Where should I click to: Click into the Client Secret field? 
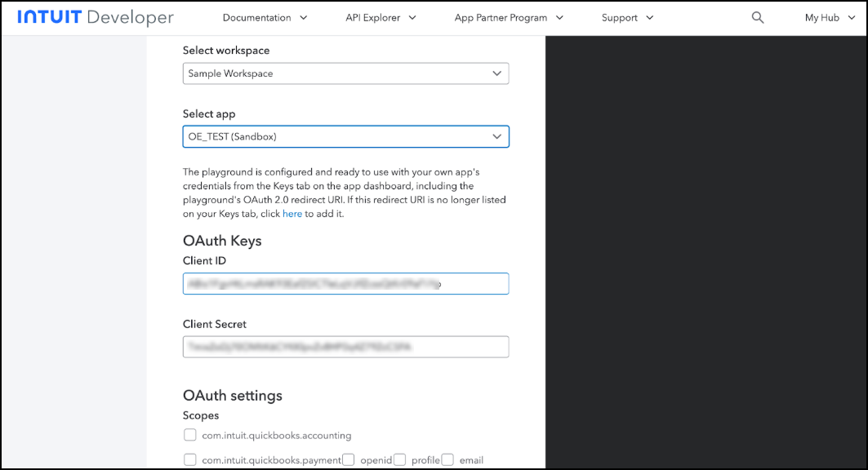[x=345, y=347]
